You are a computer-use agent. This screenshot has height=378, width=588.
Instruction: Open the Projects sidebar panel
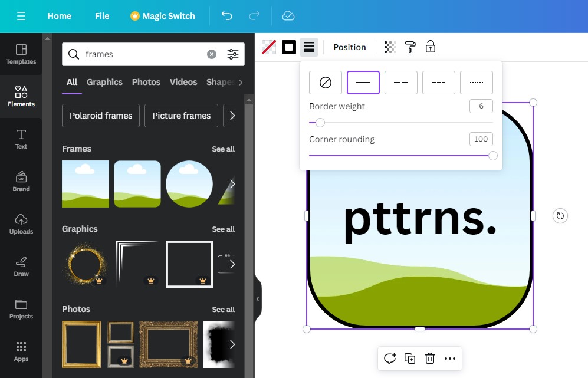tap(21, 309)
